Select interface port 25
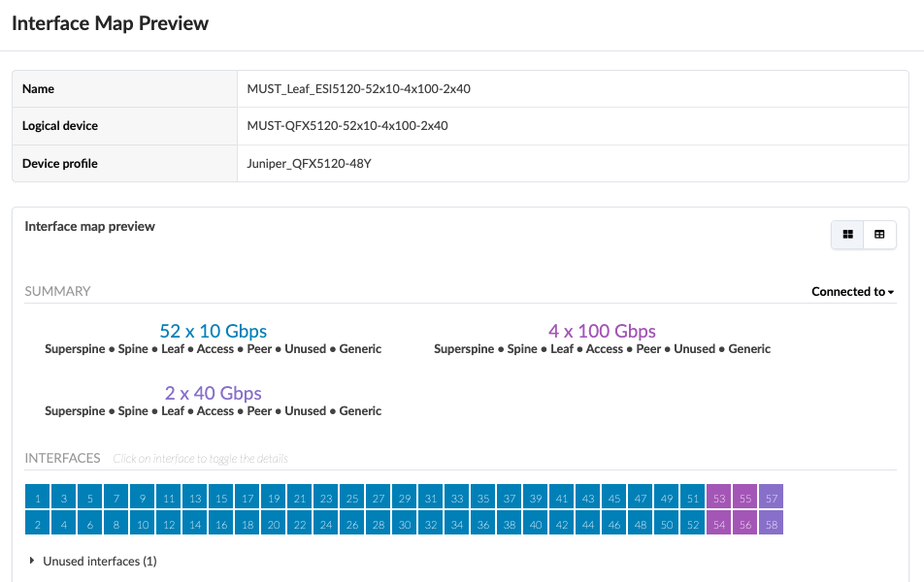 coord(352,497)
